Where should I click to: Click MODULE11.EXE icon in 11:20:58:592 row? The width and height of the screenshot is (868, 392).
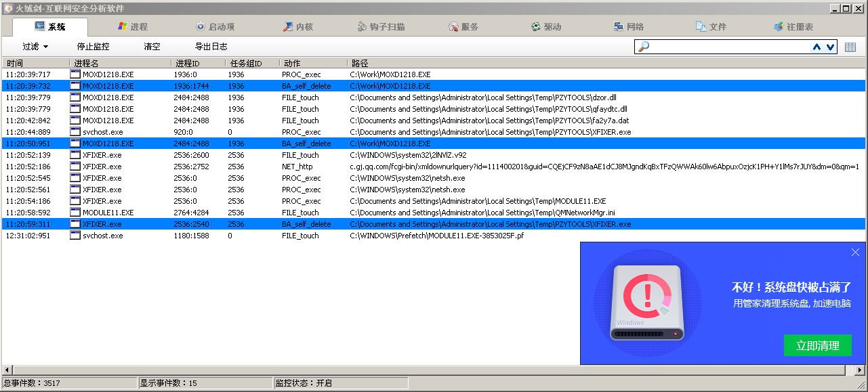[75, 213]
